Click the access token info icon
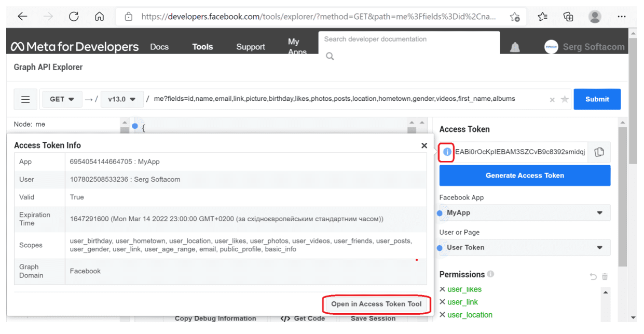This screenshot has height=334, width=644. click(447, 152)
